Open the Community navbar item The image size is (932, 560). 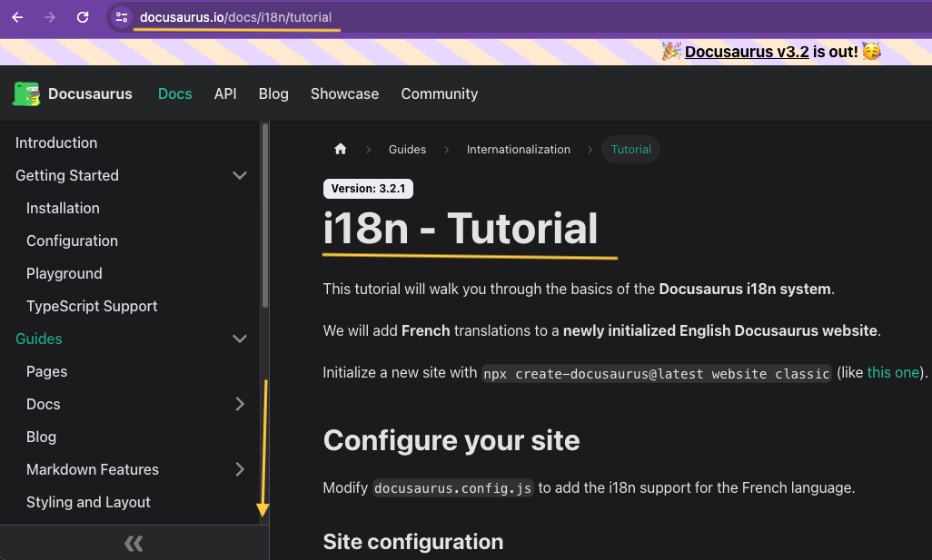(x=440, y=93)
